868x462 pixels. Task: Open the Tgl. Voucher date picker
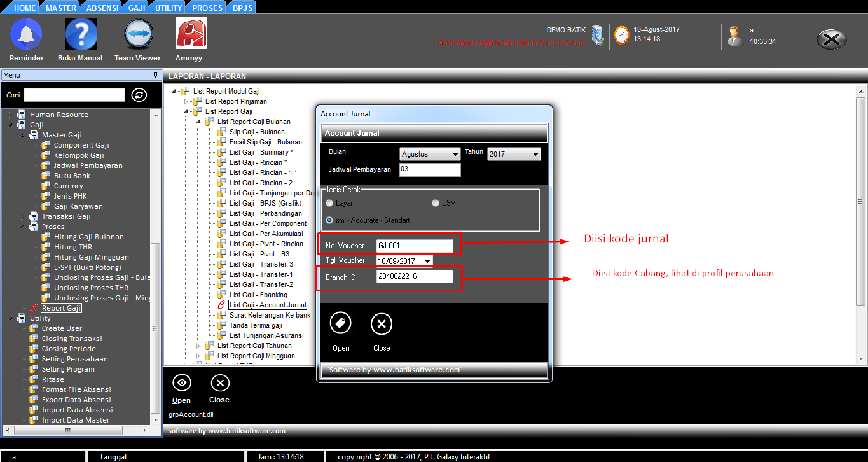[427, 261]
